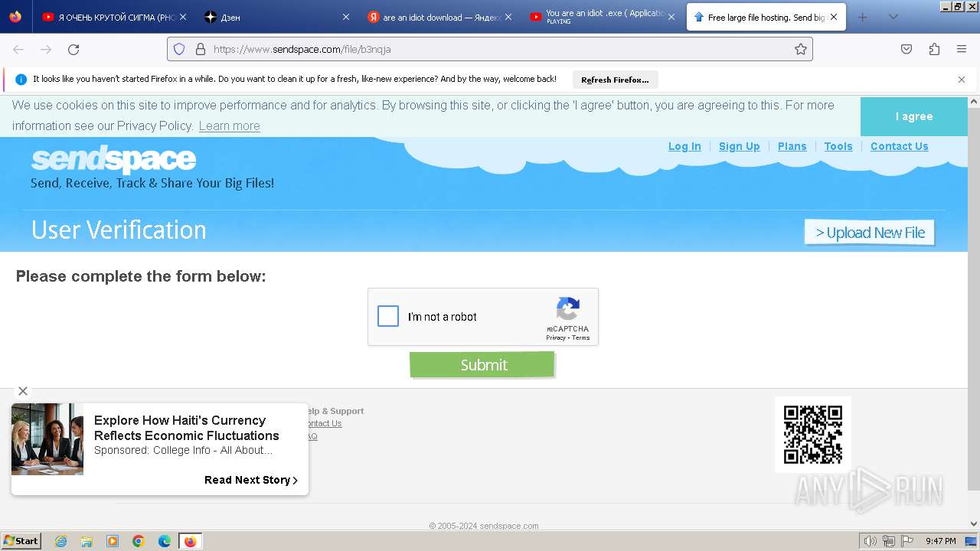Open reCAPTCHA Privacy link

pyautogui.click(x=556, y=337)
